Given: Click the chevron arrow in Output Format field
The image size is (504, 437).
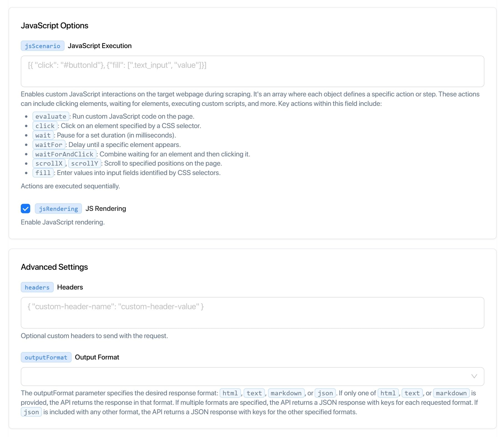Looking at the screenshot, I should click(474, 376).
